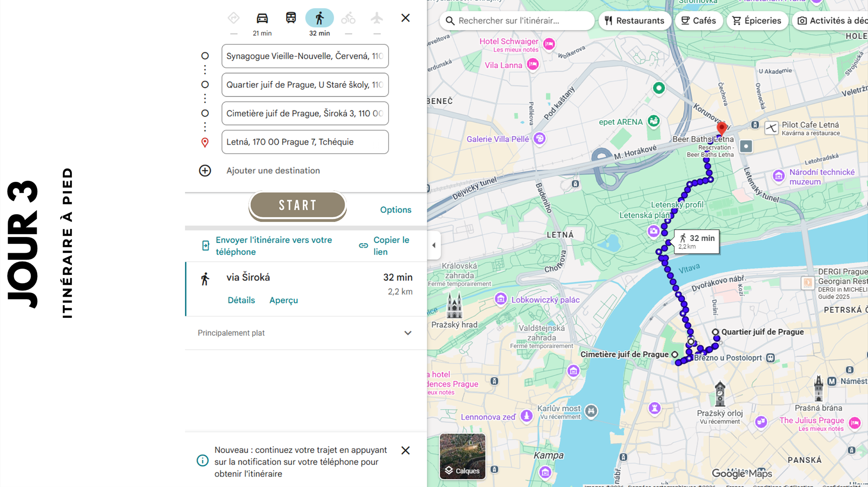Click Prašná brána tower icon
Screen dimensions: 868x487
[x=818, y=388]
